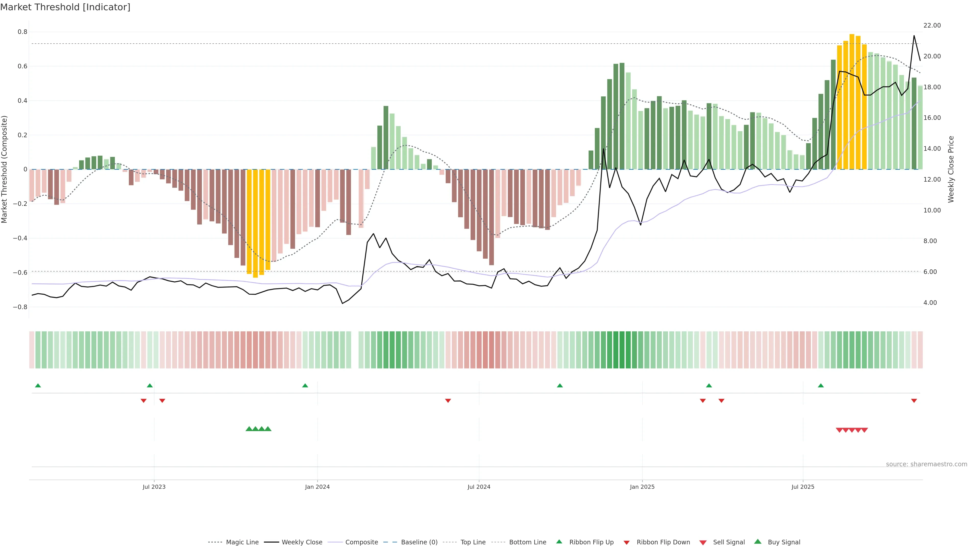Image resolution: width=980 pixels, height=551 pixels.
Task: Click the Market Threshold [Indicator] chart title
Action: (65, 7)
